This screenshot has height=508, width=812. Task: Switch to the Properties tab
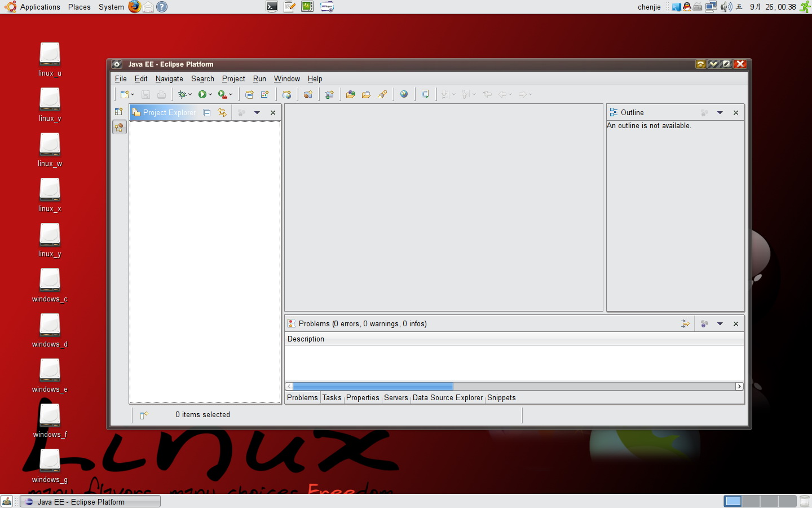pos(363,397)
